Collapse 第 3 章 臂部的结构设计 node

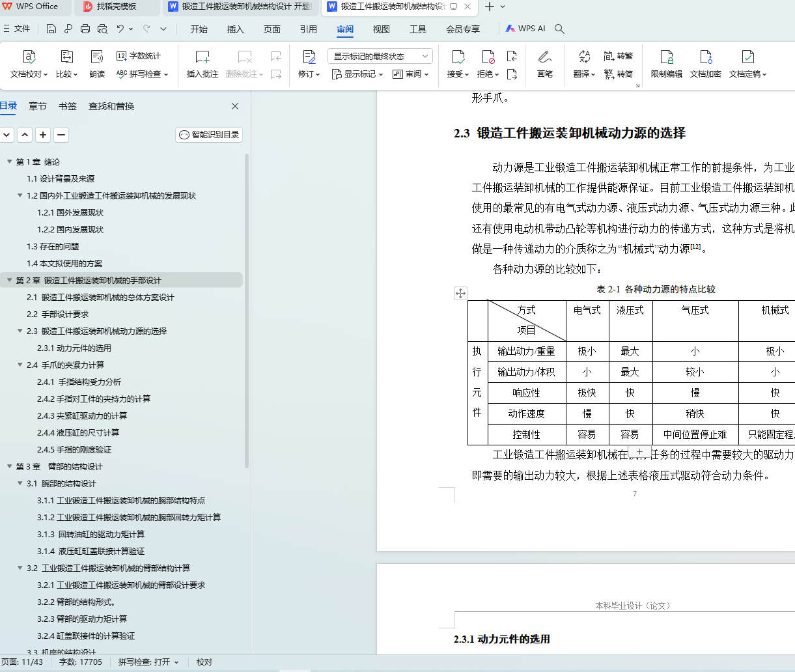point(9,466)
